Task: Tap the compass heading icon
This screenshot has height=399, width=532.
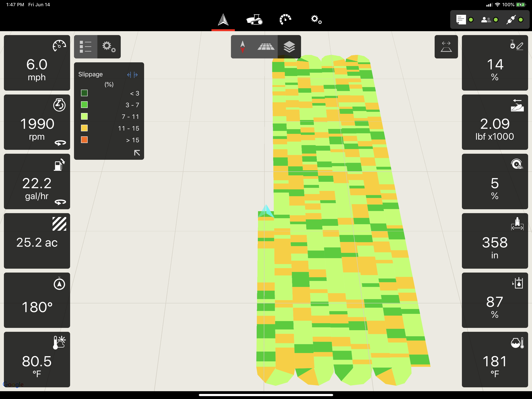Action: click(x=59, y=284)
